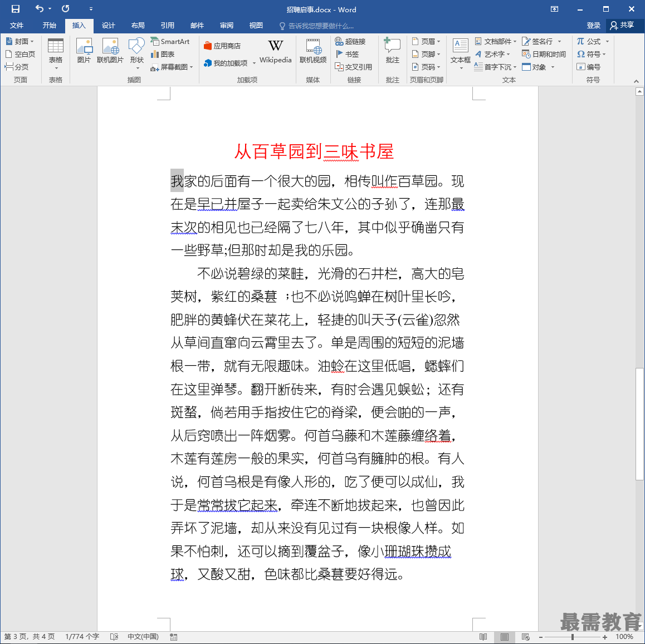Insert a hyperlink (超链接)

click(x=350, y=42)
